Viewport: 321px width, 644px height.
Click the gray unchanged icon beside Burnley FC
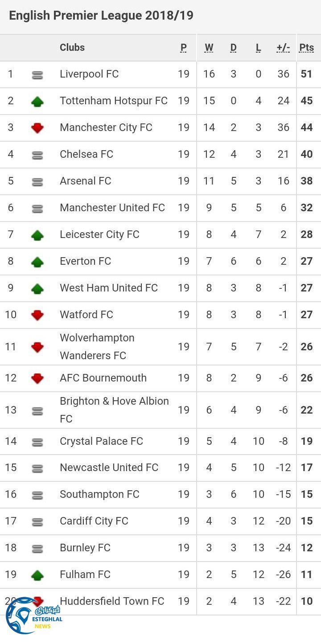37,549
